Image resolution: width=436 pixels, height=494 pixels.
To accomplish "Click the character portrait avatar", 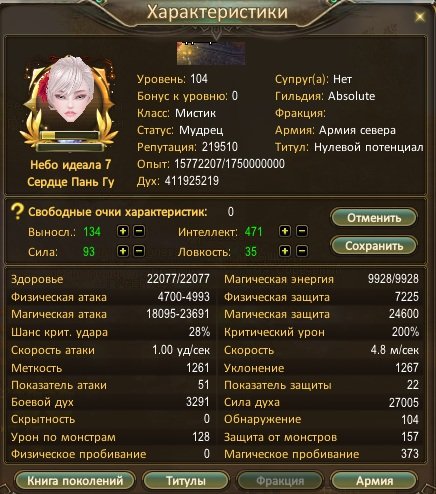I will click(x=71, y=92).
